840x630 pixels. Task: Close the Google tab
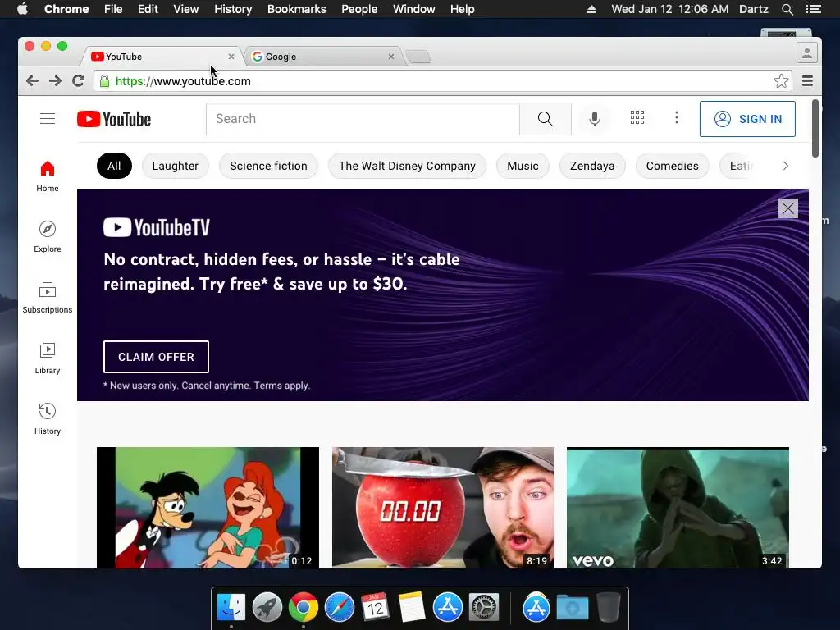click(391, 57)
